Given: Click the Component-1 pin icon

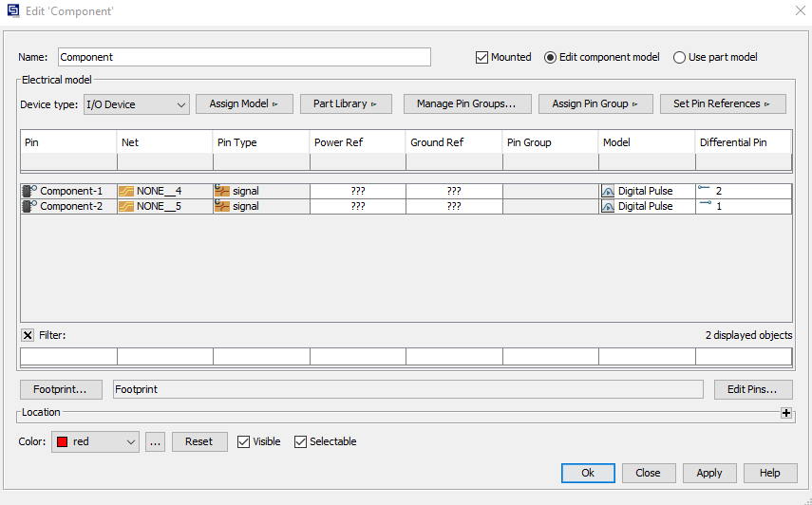Looking at the screenshot, I should coord(29,191).
